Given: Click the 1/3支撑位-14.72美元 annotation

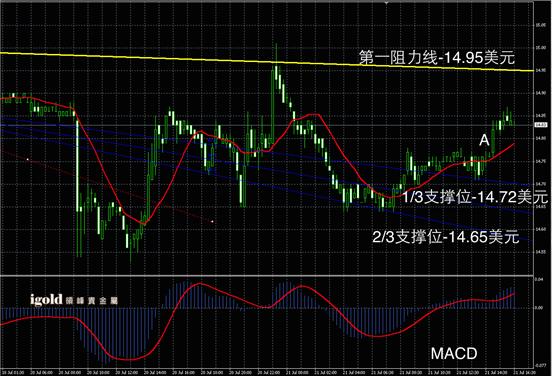Looking at the screenshot, I should pos(475,197).
